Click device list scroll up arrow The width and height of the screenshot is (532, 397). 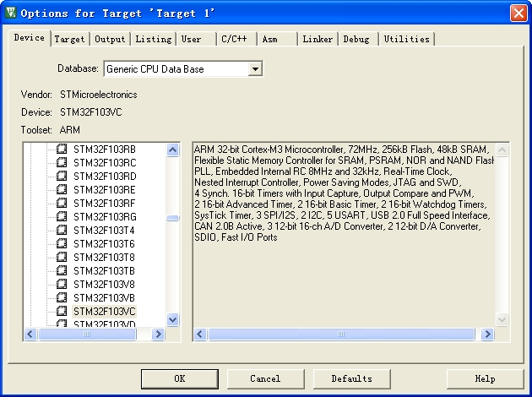(x=173, y=150)
